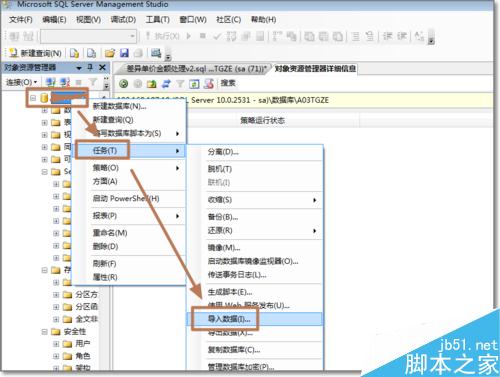
Task: Click the stop square icon beside debug arrow
Action: 202,36
